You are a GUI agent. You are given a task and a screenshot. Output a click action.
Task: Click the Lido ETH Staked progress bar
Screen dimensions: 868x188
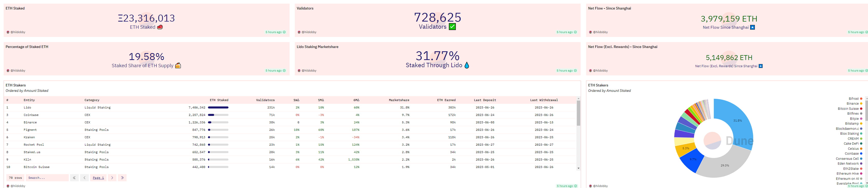(x=218, y=107)
